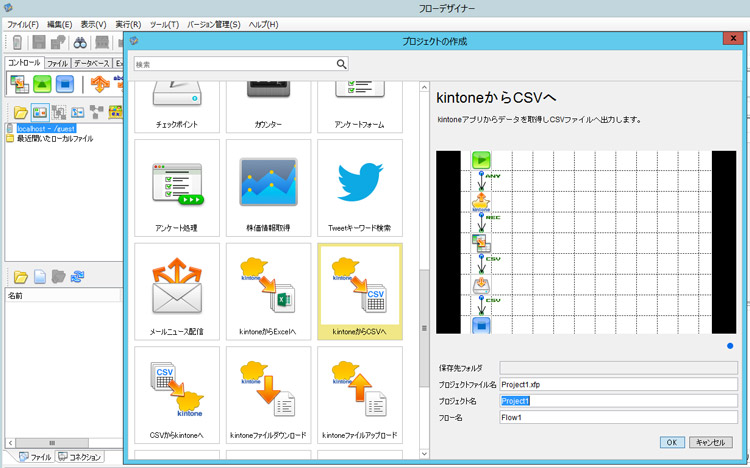This screenshot has width=750, height=468.
Task: Select 最近開いたローカルファイル tree node
Action: 55,138
